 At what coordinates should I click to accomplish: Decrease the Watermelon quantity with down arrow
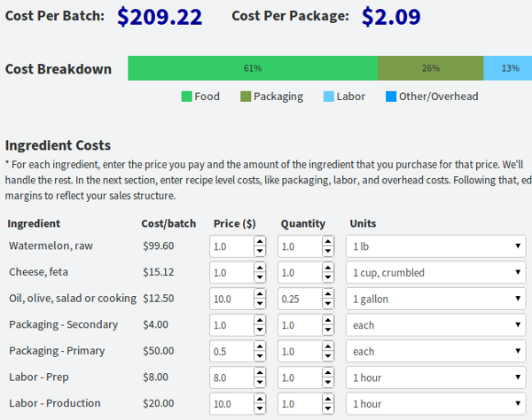tap(326, 251)
